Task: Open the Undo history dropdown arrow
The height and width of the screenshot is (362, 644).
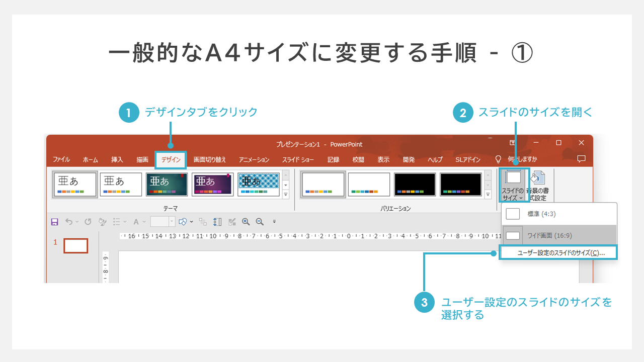Action: coord(77,222)
